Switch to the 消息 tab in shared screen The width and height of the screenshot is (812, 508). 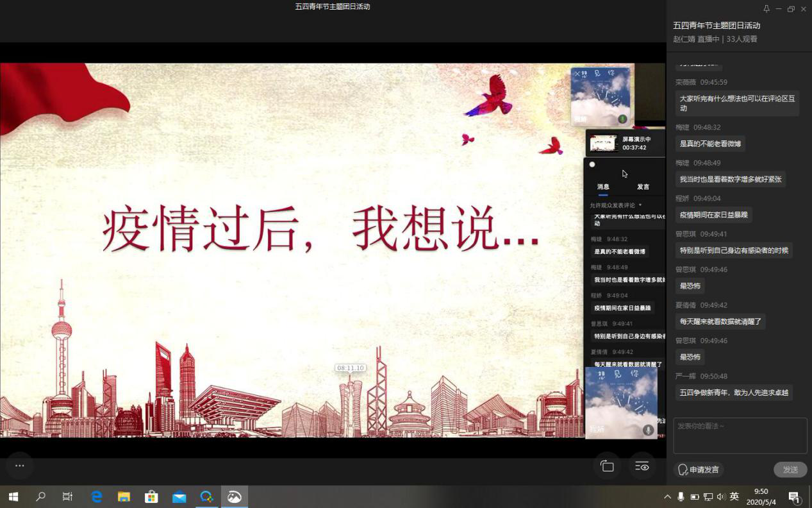click(x=603, y=187)
